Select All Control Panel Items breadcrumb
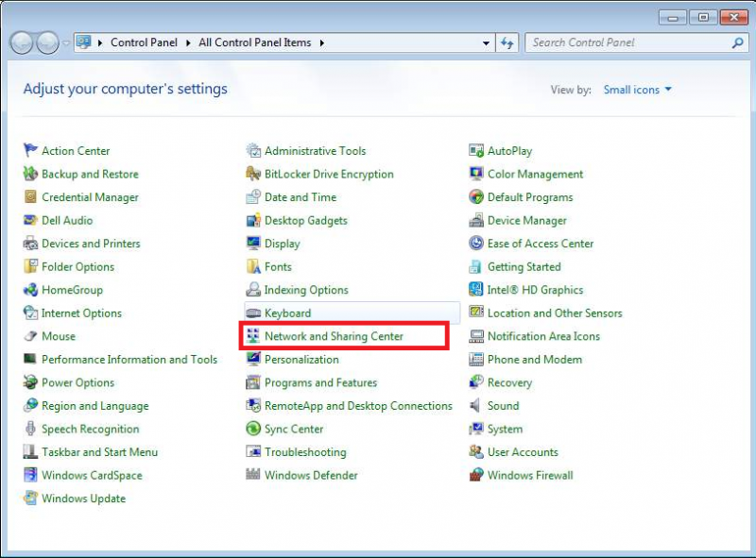This screenshot has height=558, width=756. (254, 42)
